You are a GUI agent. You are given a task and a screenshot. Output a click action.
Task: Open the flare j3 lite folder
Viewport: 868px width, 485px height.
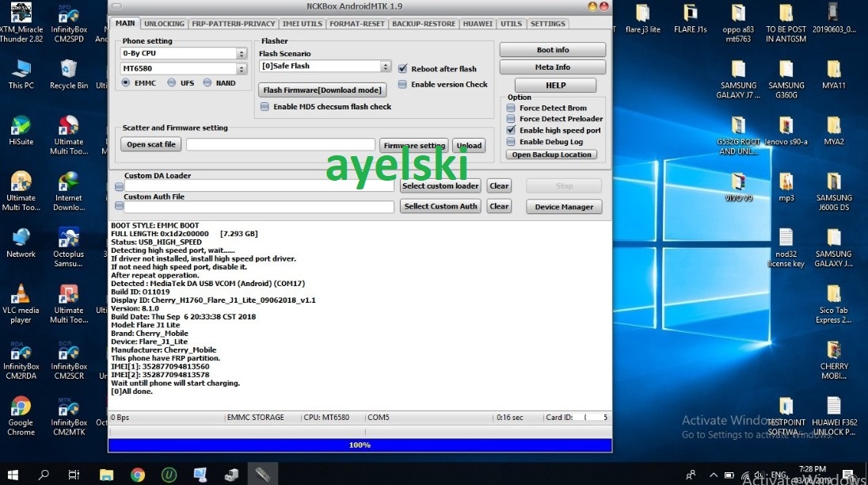click(643, 18)
